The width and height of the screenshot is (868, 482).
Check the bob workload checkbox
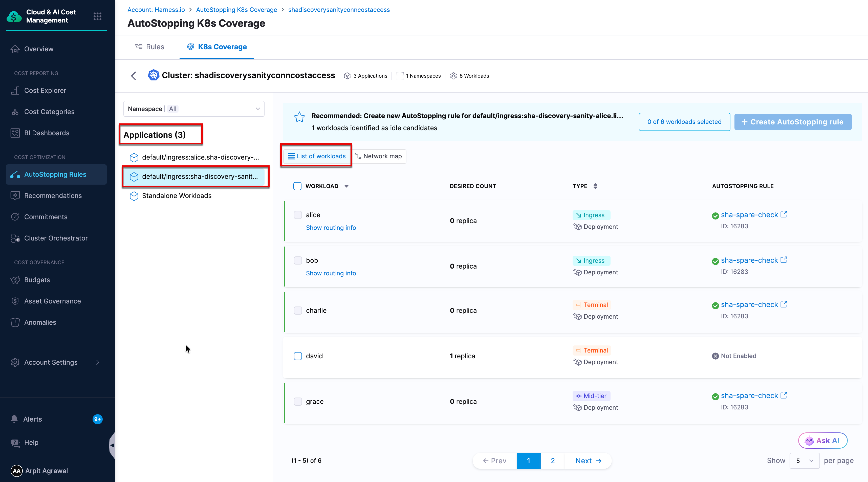click(298, 260)
